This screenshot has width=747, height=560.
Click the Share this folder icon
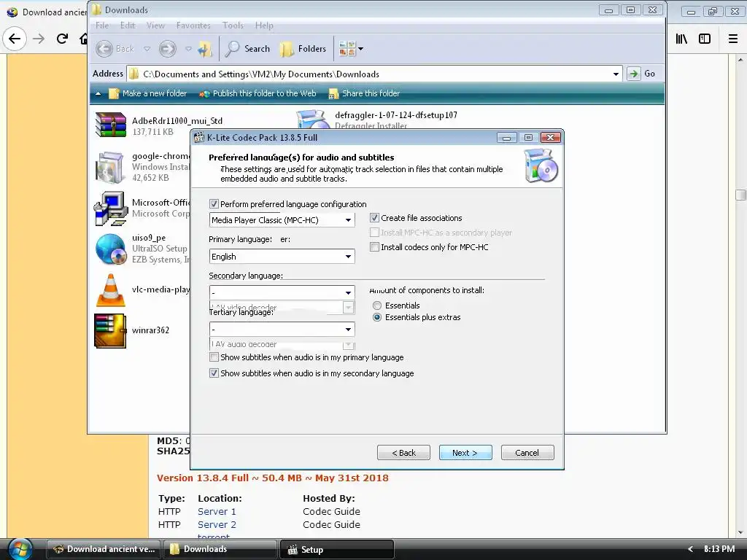[333, 93]
